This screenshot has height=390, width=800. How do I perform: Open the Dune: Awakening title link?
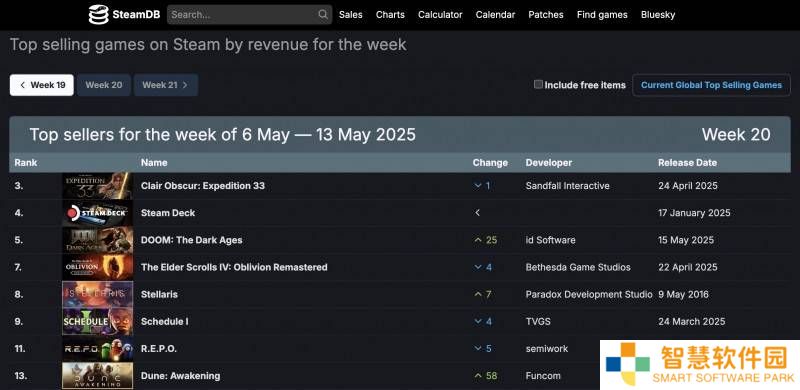(x=181, y=376)
